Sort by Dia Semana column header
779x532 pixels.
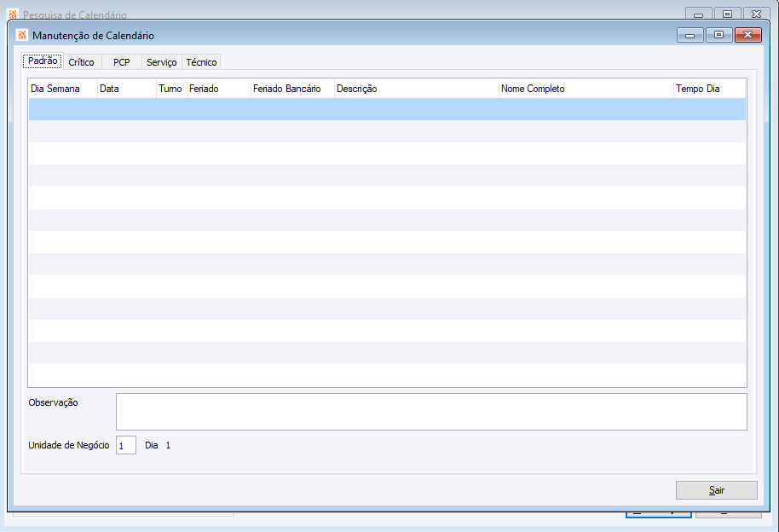click(x=62, y=89)
